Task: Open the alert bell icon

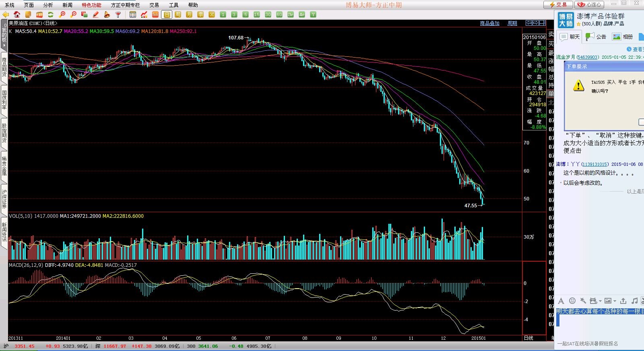Action: click(107, 14)
